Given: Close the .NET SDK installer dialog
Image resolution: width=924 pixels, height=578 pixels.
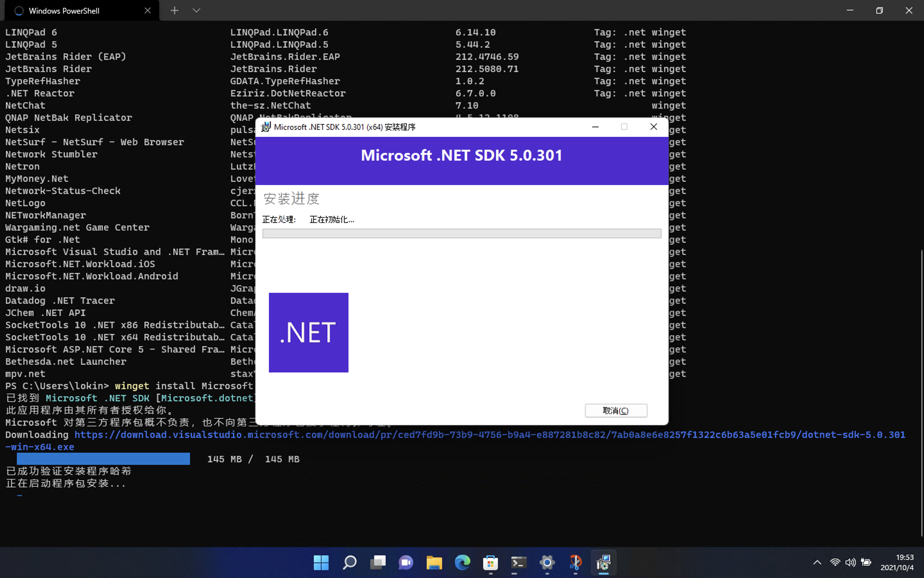Looking at the screenshot, I should click(654, 127).
